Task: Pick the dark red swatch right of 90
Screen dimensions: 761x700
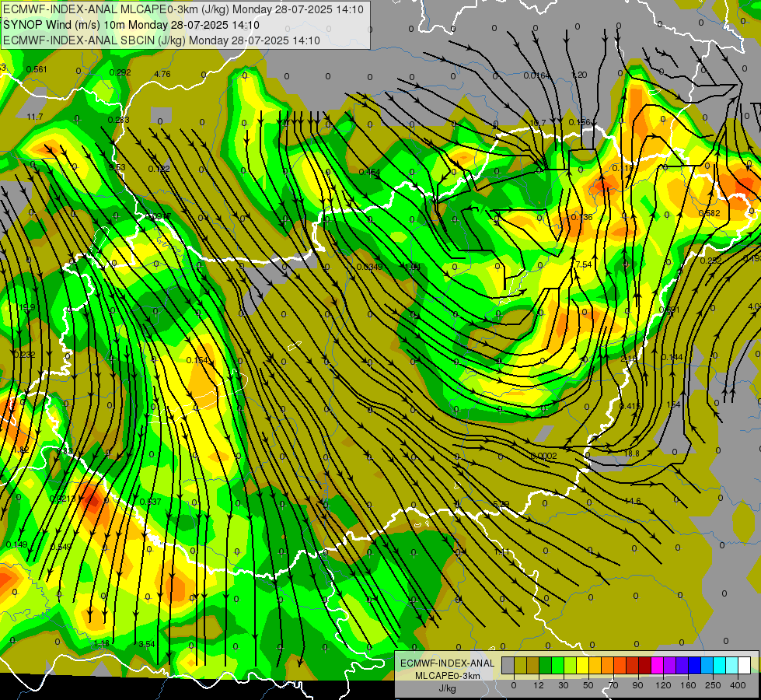Action: 645,665
